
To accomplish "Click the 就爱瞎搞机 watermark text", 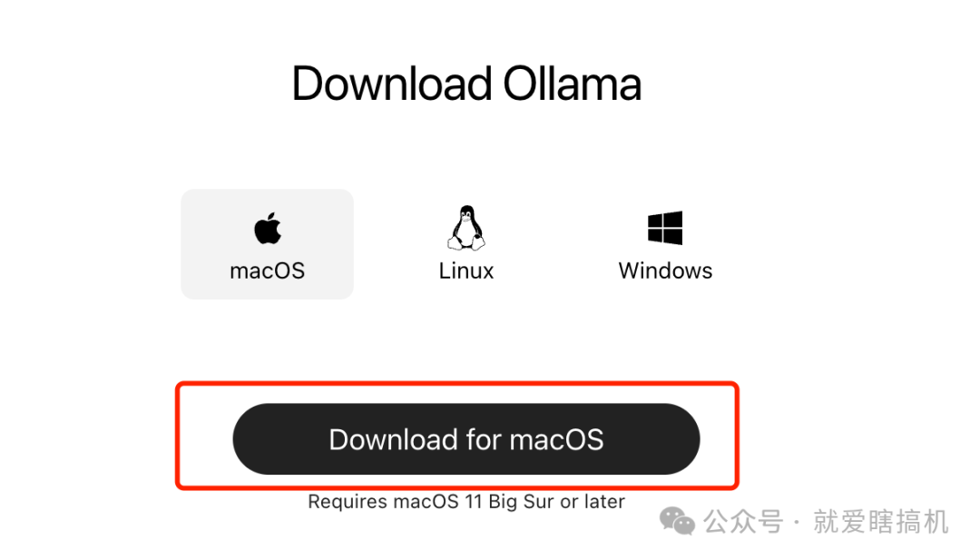I will [880, 521].
